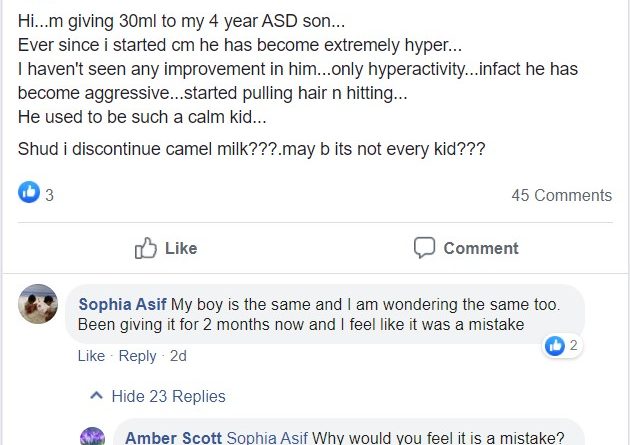
Task: Click the Sophia Asif mention in Amber's reply
Action: (x=267, y=438)
